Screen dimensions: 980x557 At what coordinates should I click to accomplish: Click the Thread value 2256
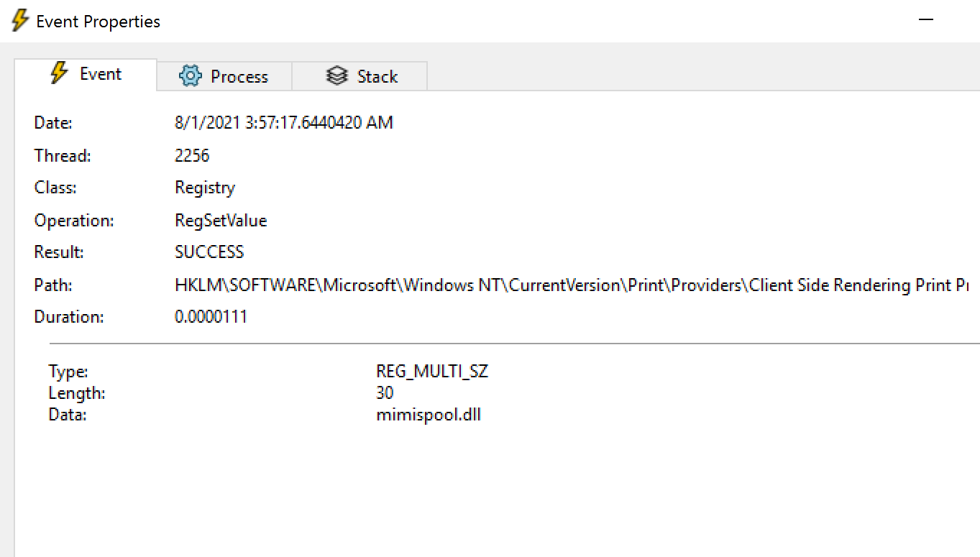tap(192, 155)
